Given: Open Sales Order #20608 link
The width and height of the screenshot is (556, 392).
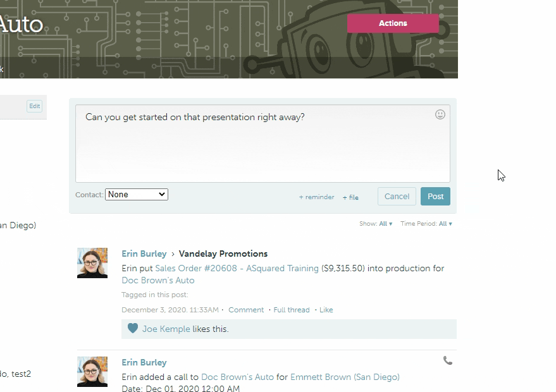Looking at the screenshot, I should (x=237, y=268).
